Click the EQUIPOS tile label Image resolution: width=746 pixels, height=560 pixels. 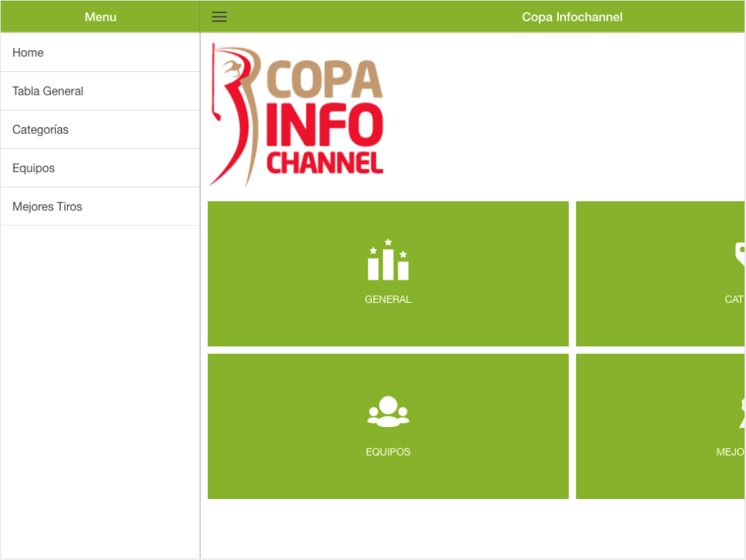tap(388, 452)
